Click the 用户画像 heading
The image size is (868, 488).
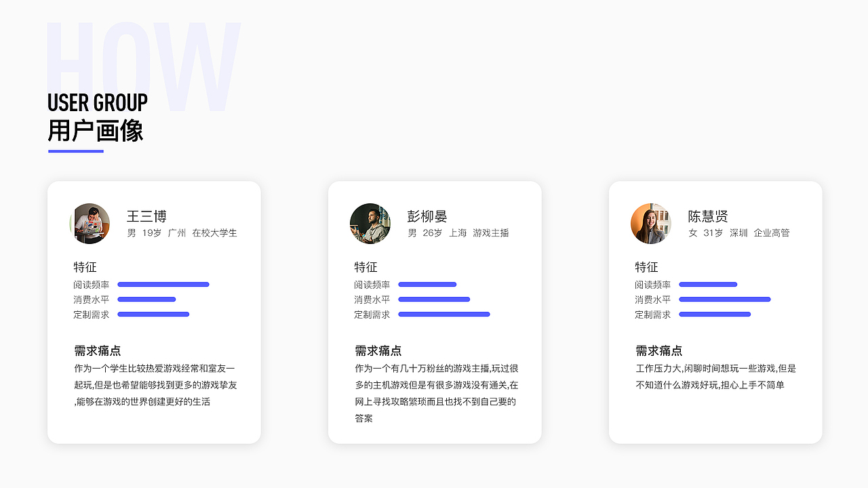click(x=95, y=129)
